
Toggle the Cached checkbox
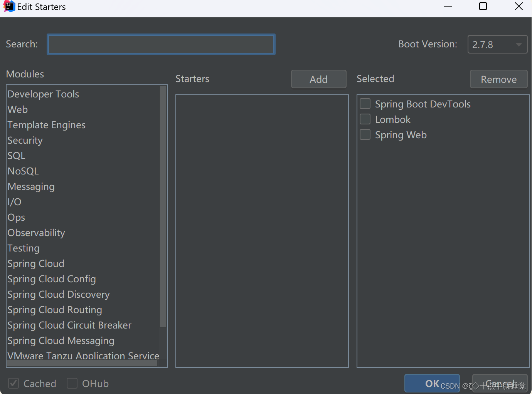click(13, 383)
